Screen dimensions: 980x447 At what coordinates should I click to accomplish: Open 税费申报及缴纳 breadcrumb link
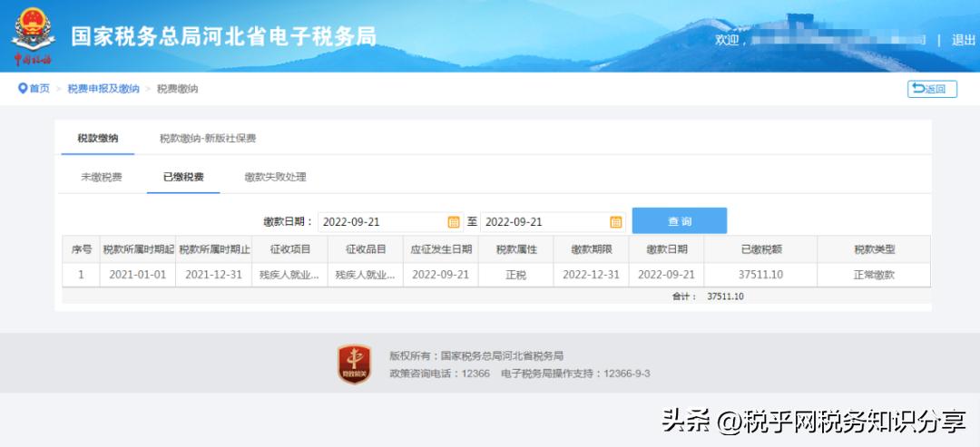point(103,89)
